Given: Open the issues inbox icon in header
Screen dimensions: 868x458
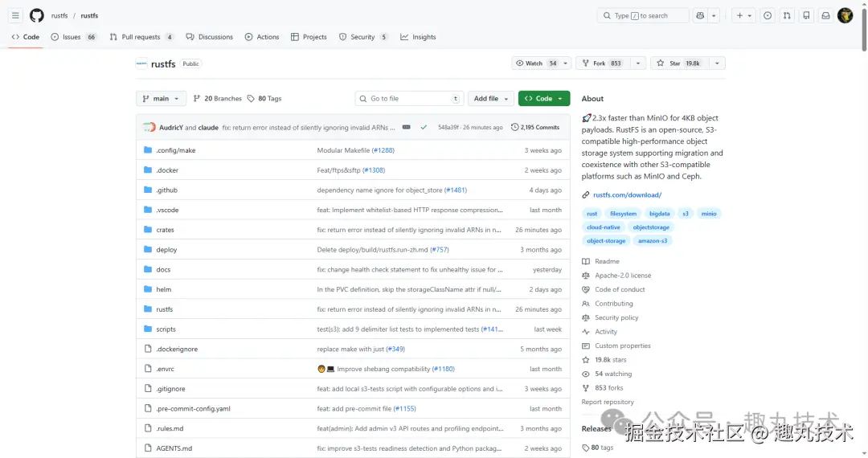Looking at the screenshot, I should pos(768,15).
